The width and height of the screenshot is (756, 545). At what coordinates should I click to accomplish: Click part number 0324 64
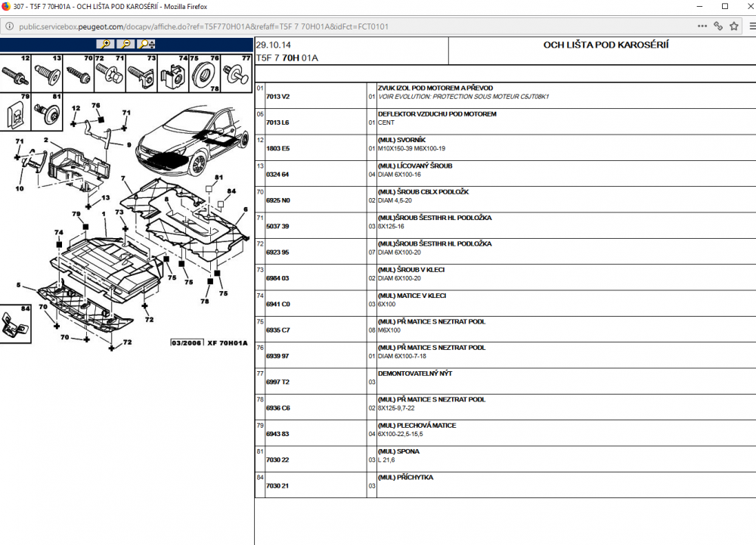coord(277,175)
